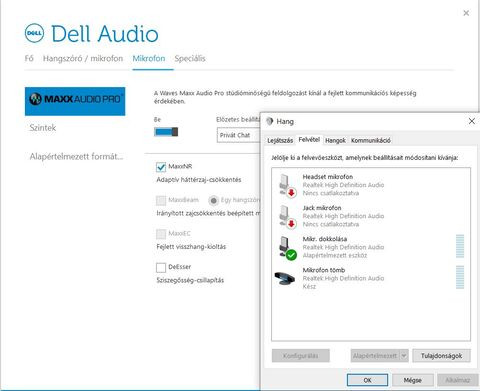Image resolution: width=480 pixels, height=391 pixels.
Task: Click the Kész status text
Action: tap(309, 286)
